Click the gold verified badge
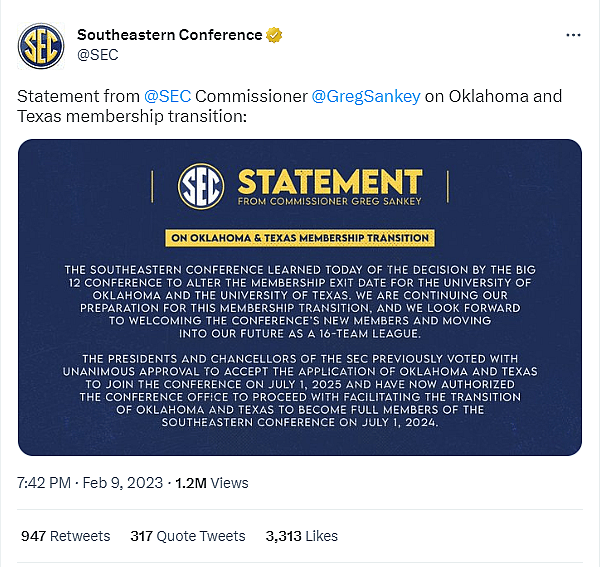The height and width of the screenshot is (567, 602). pyautogui.click(x=273, y=35)
